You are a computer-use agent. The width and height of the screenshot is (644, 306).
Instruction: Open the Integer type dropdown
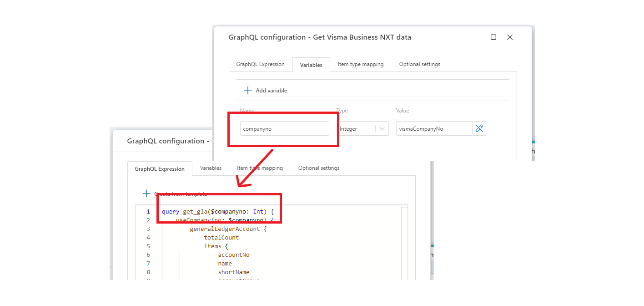coord(362,128)
